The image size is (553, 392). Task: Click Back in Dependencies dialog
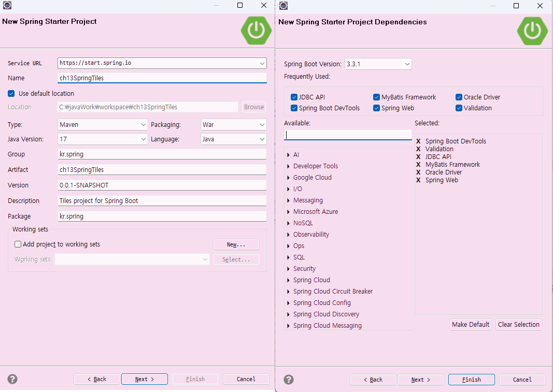click(373, 379)
